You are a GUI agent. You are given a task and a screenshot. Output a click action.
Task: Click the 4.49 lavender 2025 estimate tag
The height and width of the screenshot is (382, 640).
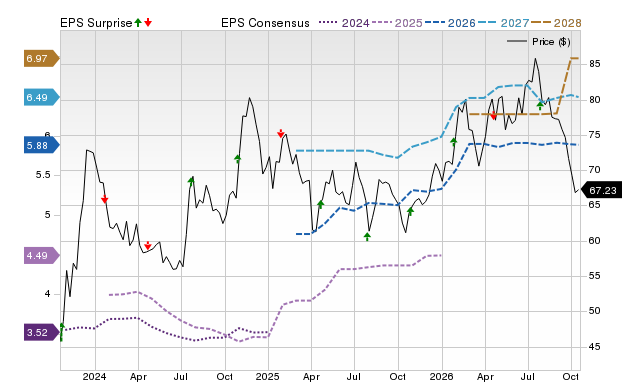pos(41,256)
